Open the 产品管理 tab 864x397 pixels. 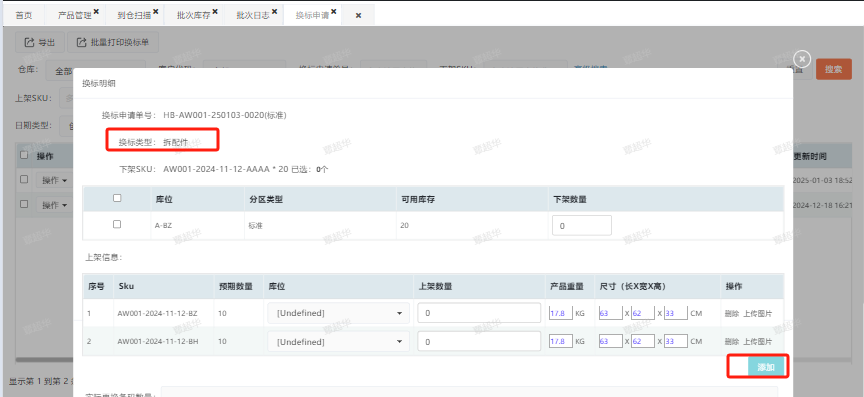pyautogui.click(x=75, y=15)
